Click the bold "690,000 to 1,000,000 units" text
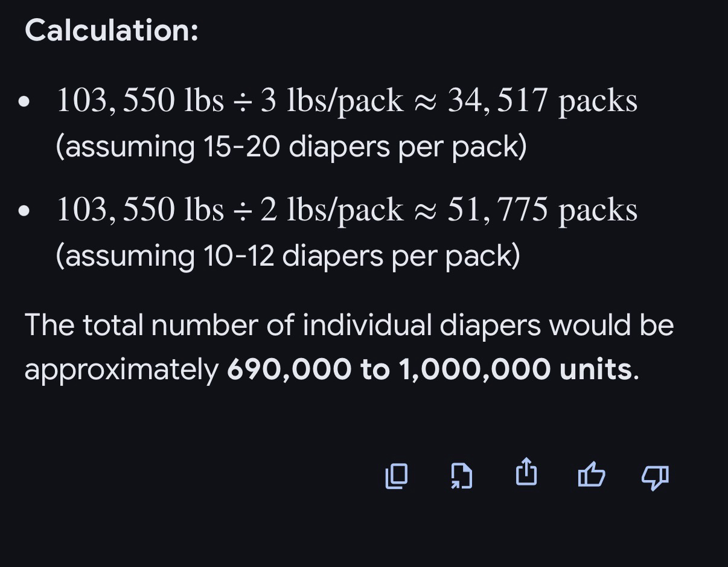This screenshot has height=567, width=728. 429,369
